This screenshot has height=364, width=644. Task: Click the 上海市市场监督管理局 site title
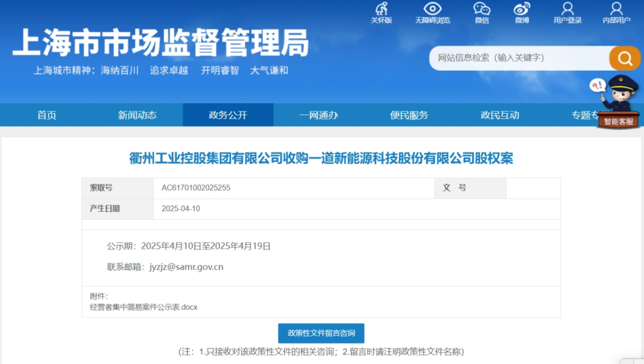[x=160, y=43]
